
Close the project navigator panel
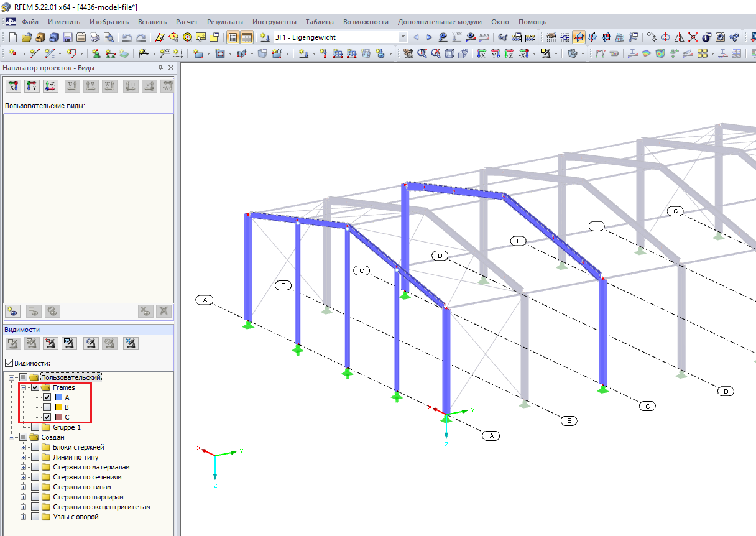[171, 67]
